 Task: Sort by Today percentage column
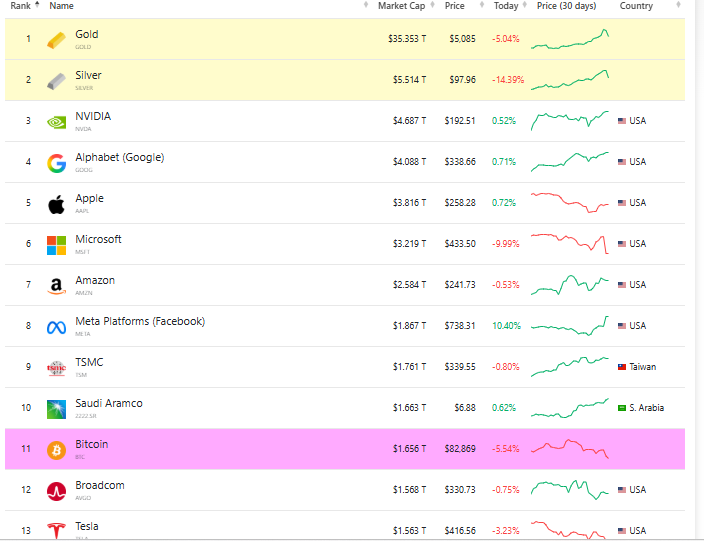(506, 6)
